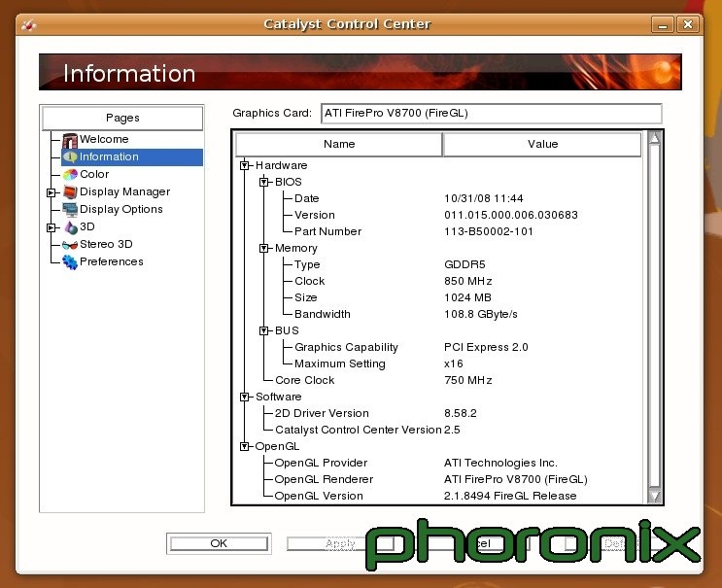Viewport: 722px width, 588px height.
Task: Click the value 113-B50002-101
Action: [x=489, y=231]
